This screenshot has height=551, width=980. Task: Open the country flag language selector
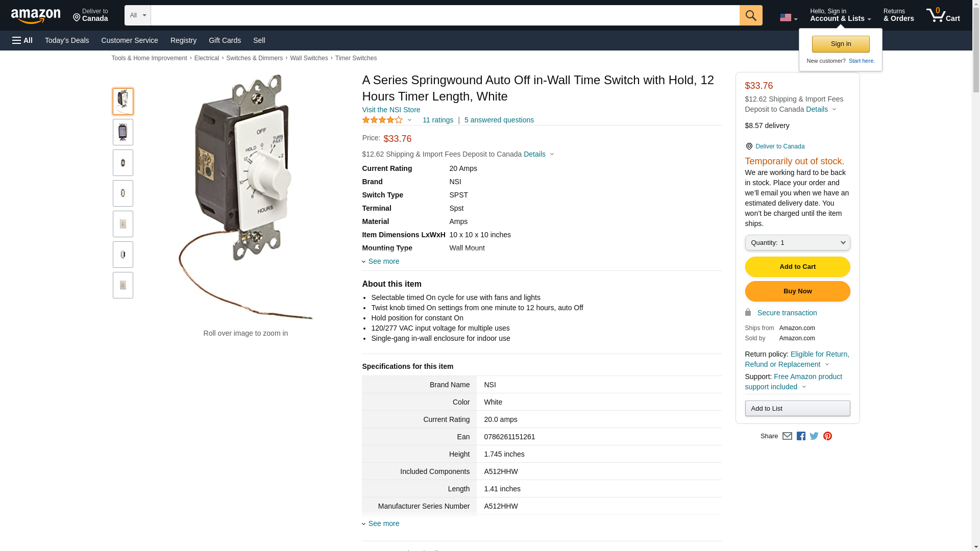pos(788,18)
